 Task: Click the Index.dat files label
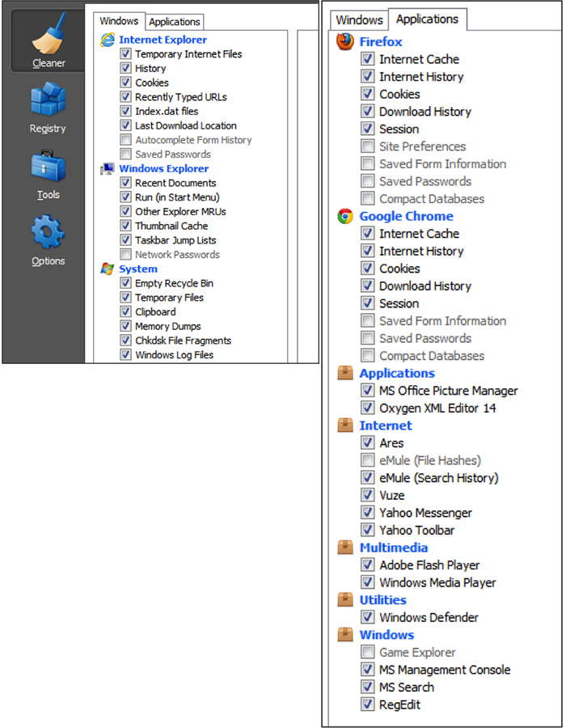(x=167, y=112)
